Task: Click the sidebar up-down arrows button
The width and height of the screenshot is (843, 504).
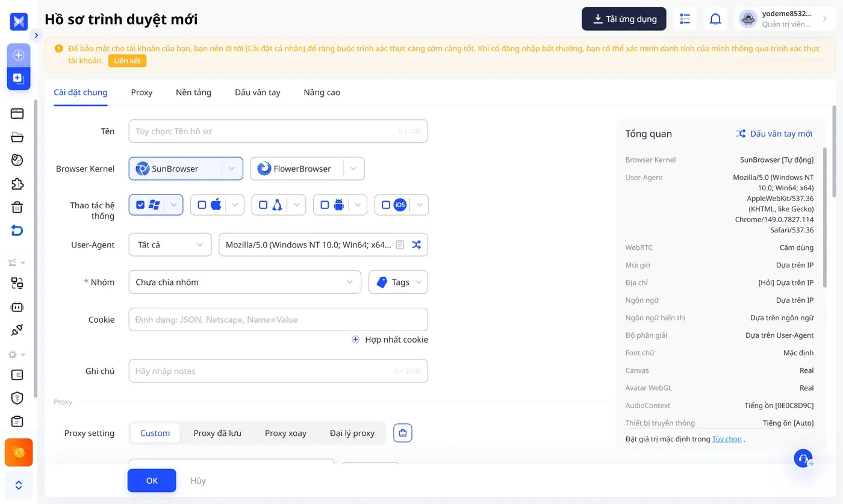Action: (x=19, y=485)
